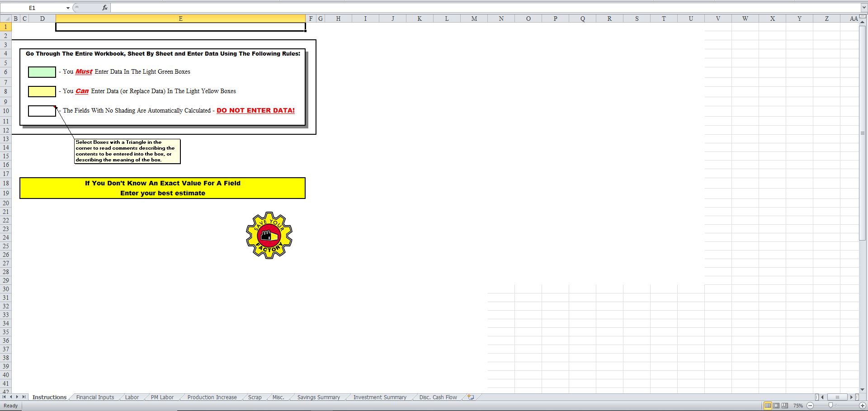Image resolution: width=868 pixels, height=411 pixels.
Task: Click the unshaded sample box with triangle
Action: (x=42, y=111)
